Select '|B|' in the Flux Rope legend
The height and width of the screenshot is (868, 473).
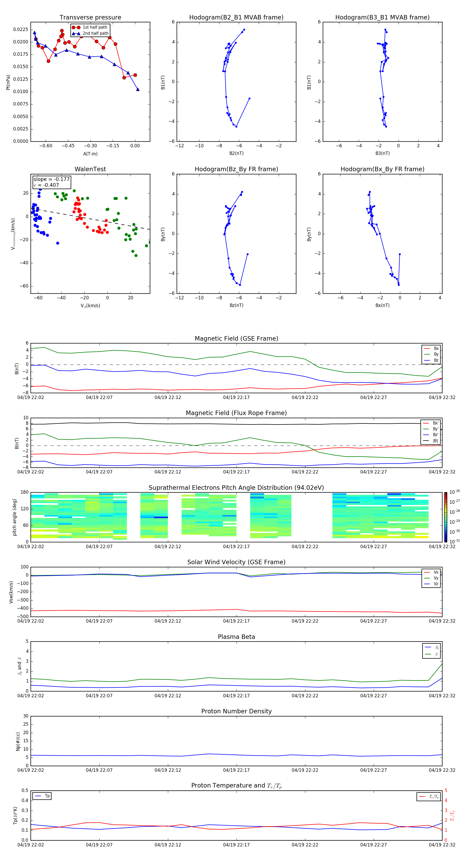(x=431, y=441)
